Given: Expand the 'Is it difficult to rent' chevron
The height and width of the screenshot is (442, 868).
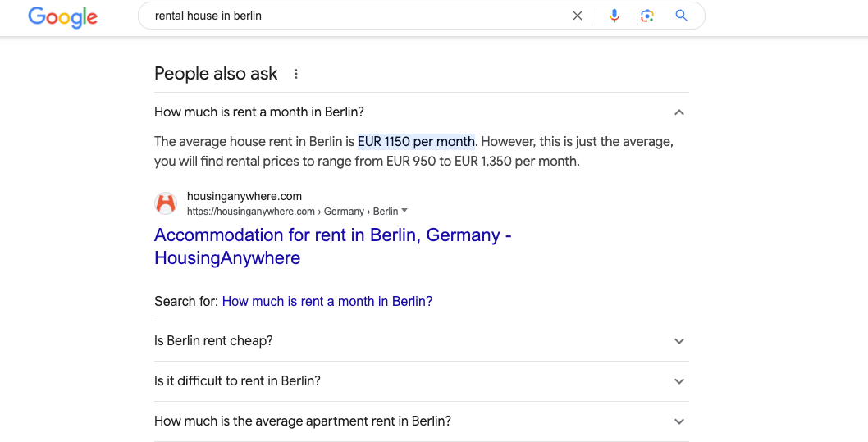Looking at the screenshot, I should tap(678, 381).
